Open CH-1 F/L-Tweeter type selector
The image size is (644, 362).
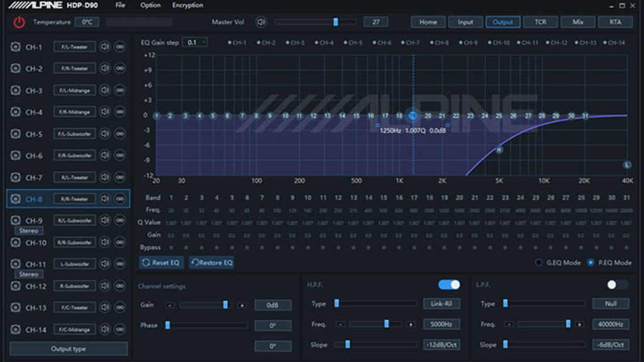[74, 47]
